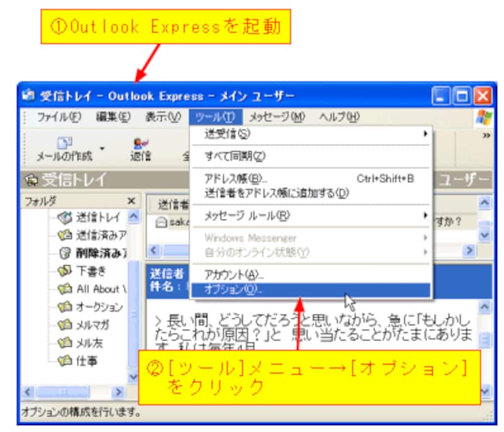Image resolution: width=504 pixels, height=432 pixels.
Task: Maximize the Outlook Express window
Action: [462, 95]
